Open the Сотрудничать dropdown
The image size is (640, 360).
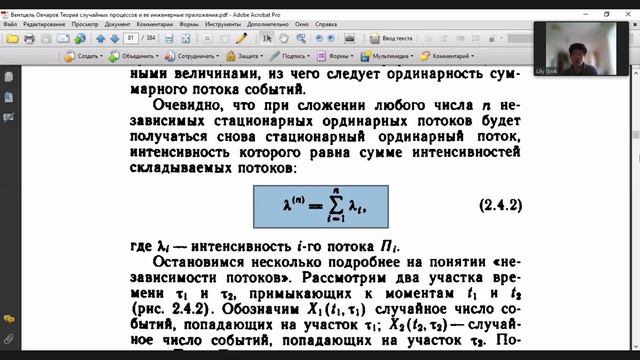point(192,56)
